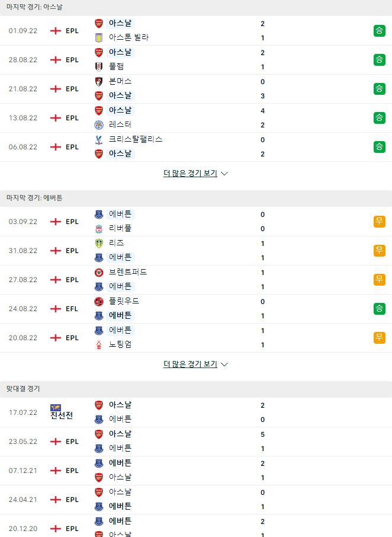Click the Brentford club crest icon
This screenshot has height=537, width=392.
[x=99, y=272]
